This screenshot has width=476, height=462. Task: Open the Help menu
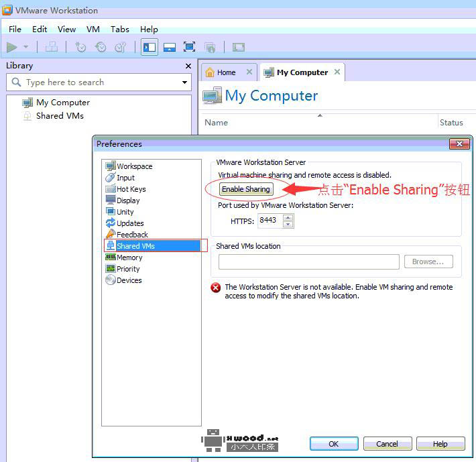coord(149,29)
